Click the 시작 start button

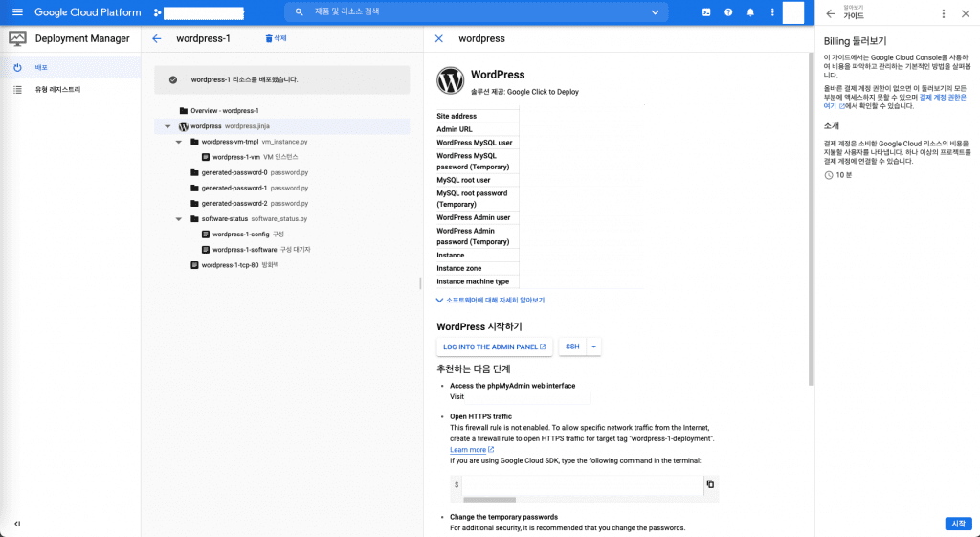click(x=959, y=524)
